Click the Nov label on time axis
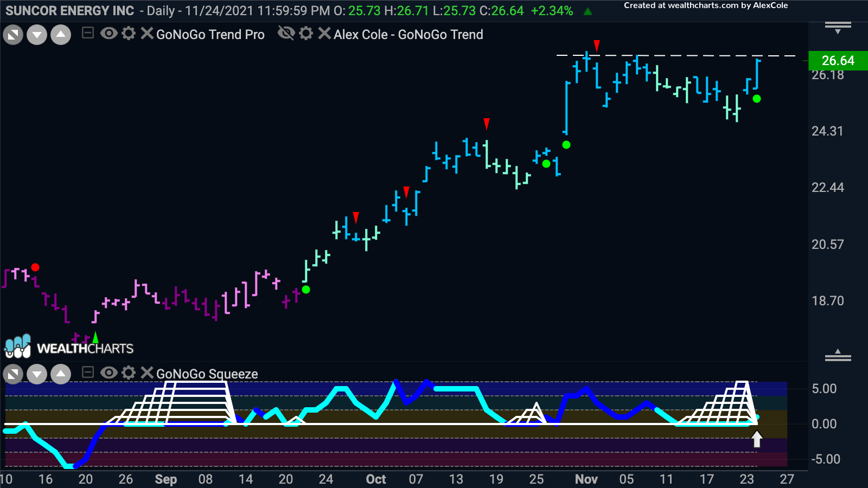 pos(586,479)
